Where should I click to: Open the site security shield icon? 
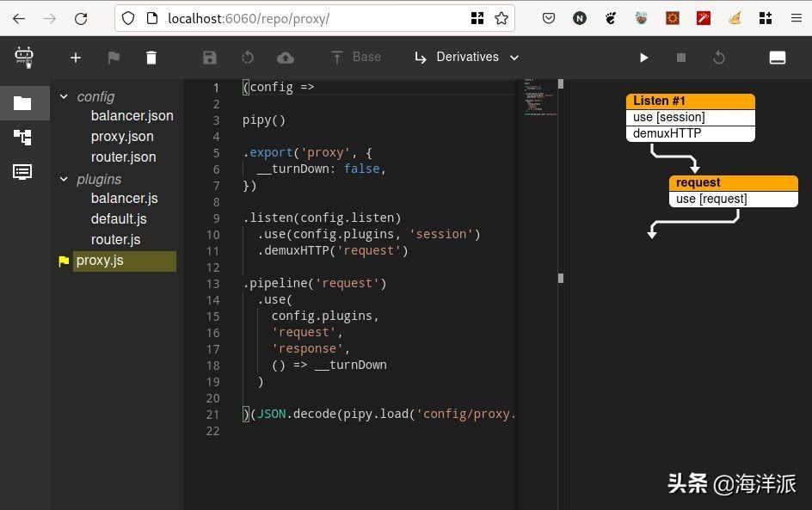(128, 19)
